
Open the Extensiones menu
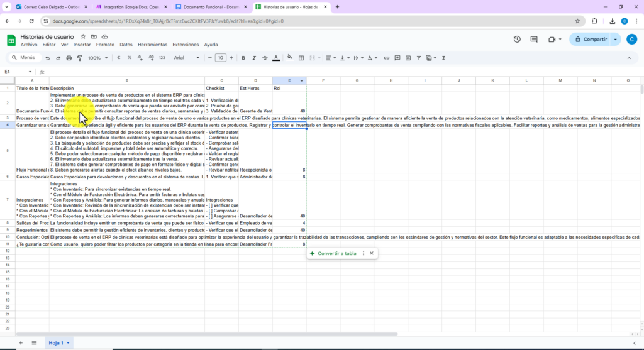pyautogui.click(x=186, y=45)
